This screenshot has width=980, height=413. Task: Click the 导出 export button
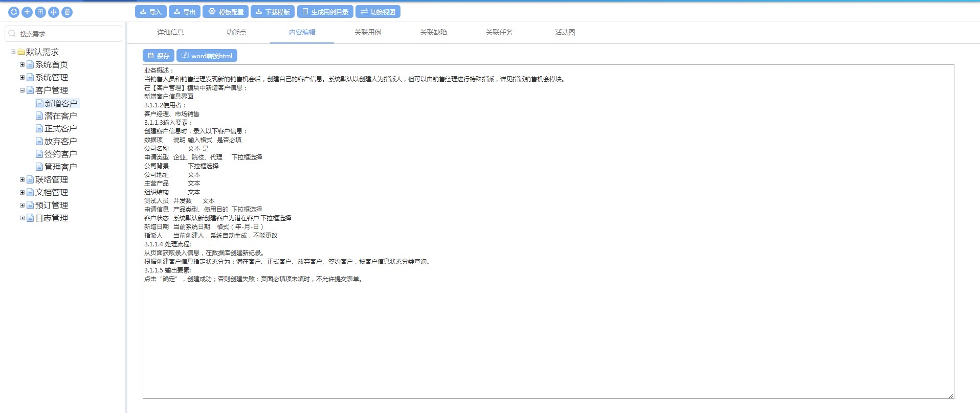coord(185,12)
